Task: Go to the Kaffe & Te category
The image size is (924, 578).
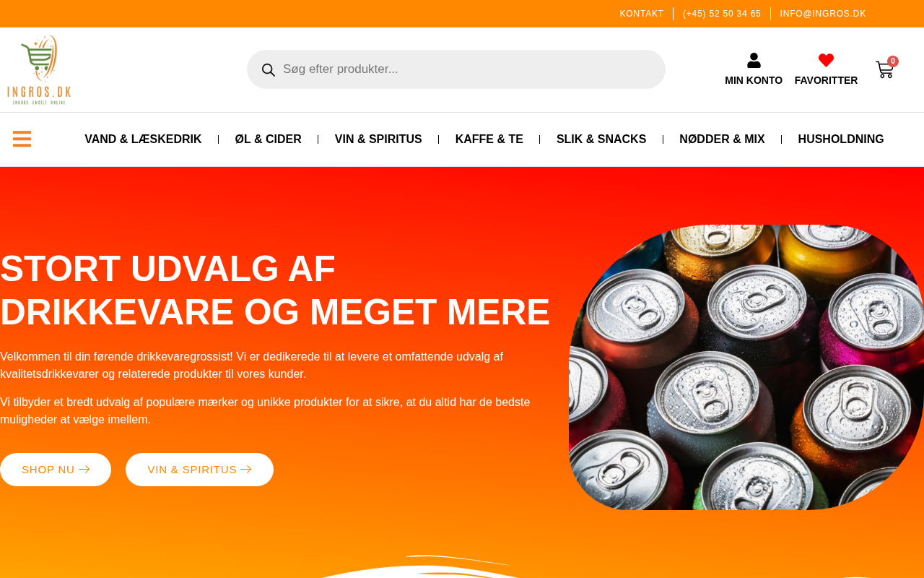Action: 489,139
